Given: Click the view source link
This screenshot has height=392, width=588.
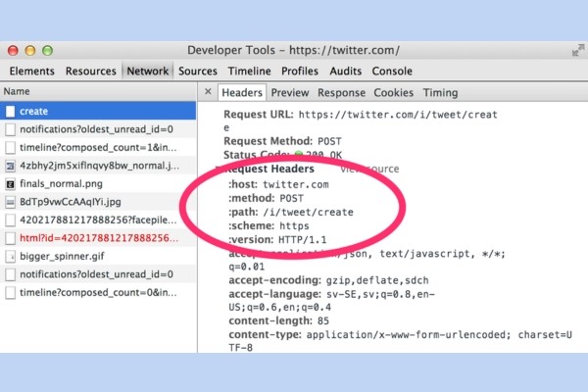Looking at the screenshot, I should [369, 169].
